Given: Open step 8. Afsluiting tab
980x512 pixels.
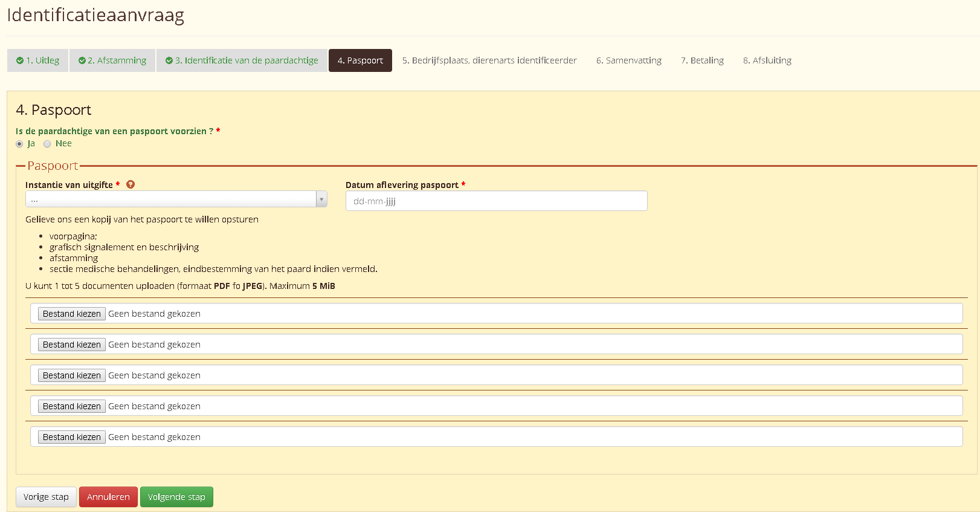Looking at the screenshot, I should (767, 60).
